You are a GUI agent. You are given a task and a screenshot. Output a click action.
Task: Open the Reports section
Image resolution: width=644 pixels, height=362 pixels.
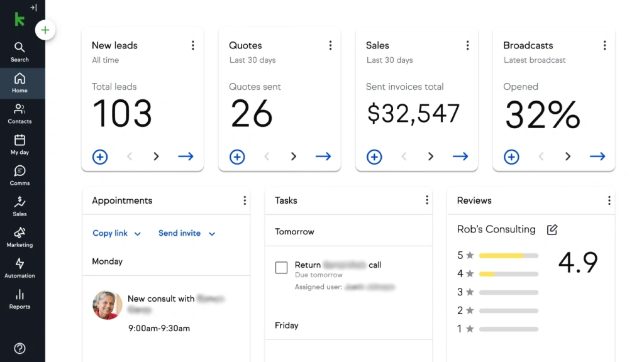(19, 299)
